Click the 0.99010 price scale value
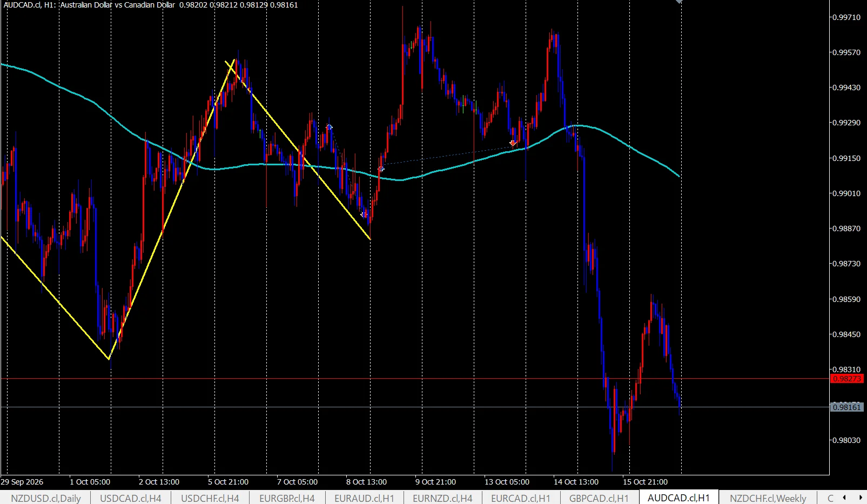The height and width of the screenshot is (504, 867). (x=846, y=193)
